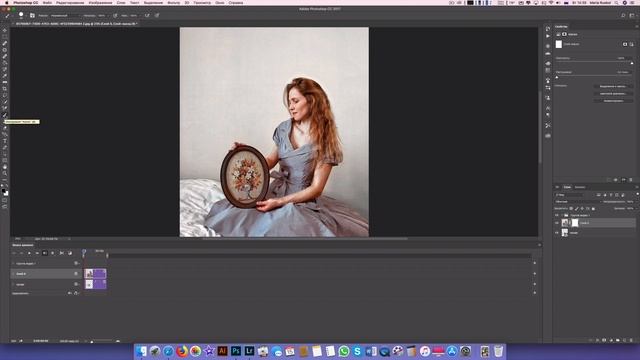Image resolution: width=640 pixels, height=360 pixels.
Task: Toggle lock all padlock icon
Action: (x=593, y=209)
